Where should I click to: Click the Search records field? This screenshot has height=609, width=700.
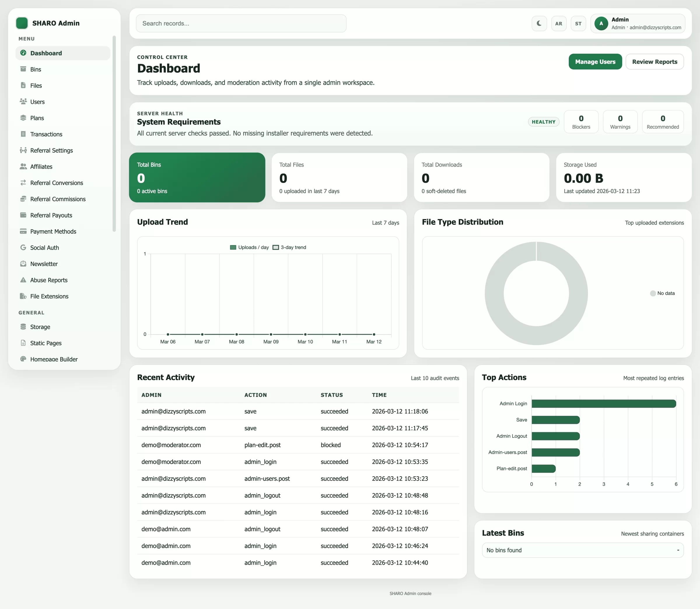(241, 23)
